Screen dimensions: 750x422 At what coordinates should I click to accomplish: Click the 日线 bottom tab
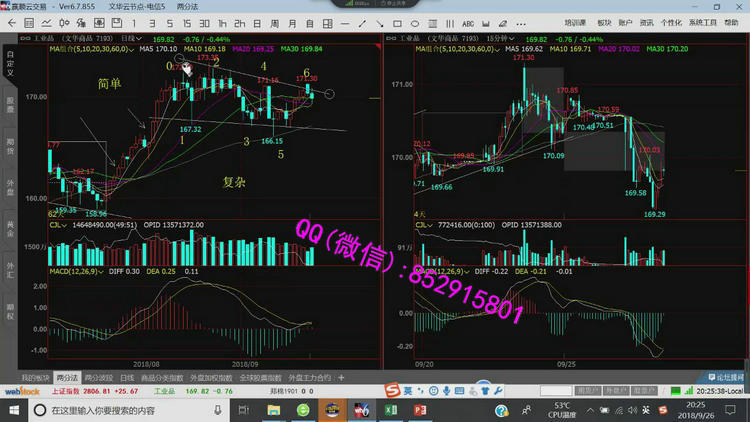[127, 378]
